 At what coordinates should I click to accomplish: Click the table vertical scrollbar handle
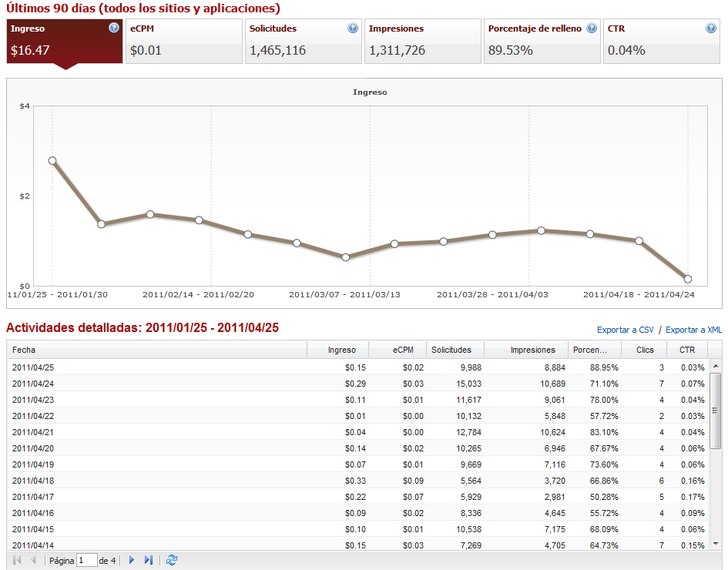pyautogui.click(x=715, y=416)
